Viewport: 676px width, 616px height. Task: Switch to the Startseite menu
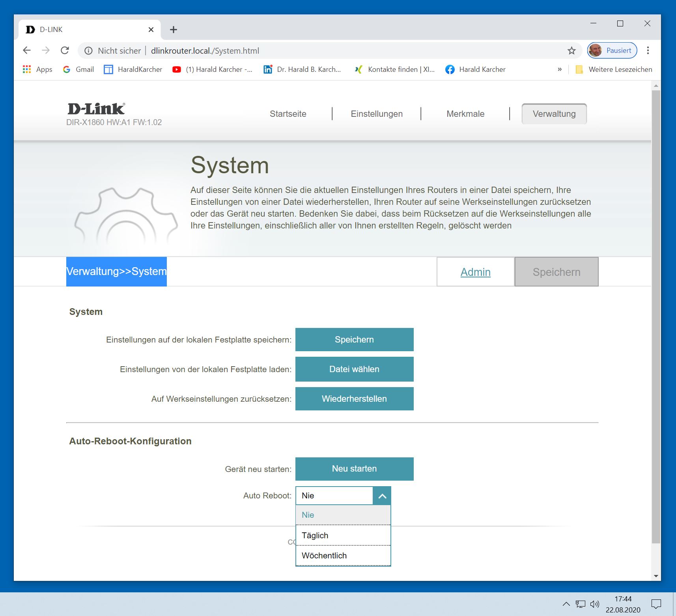pyautogui.click(x=288, y=114)
